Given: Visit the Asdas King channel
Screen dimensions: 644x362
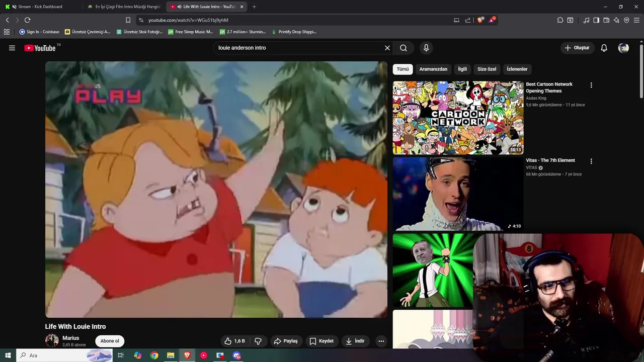Looking at the screenshot, I should 536,98.
